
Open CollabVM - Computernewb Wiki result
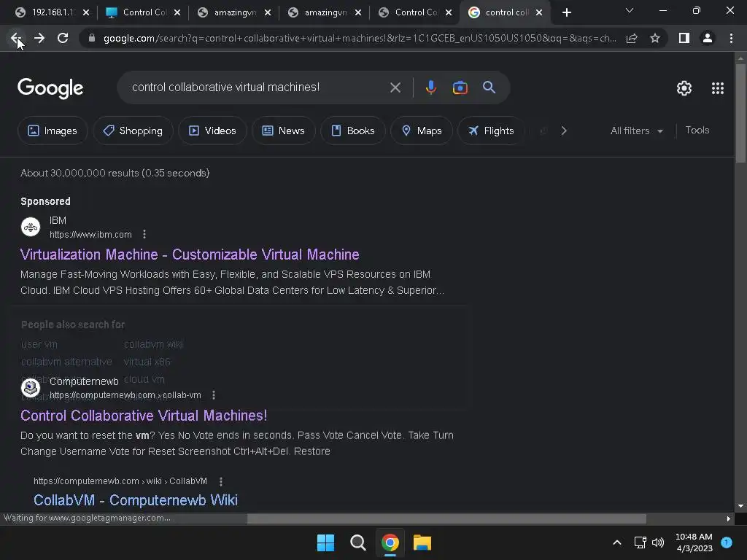click(135, 500)
